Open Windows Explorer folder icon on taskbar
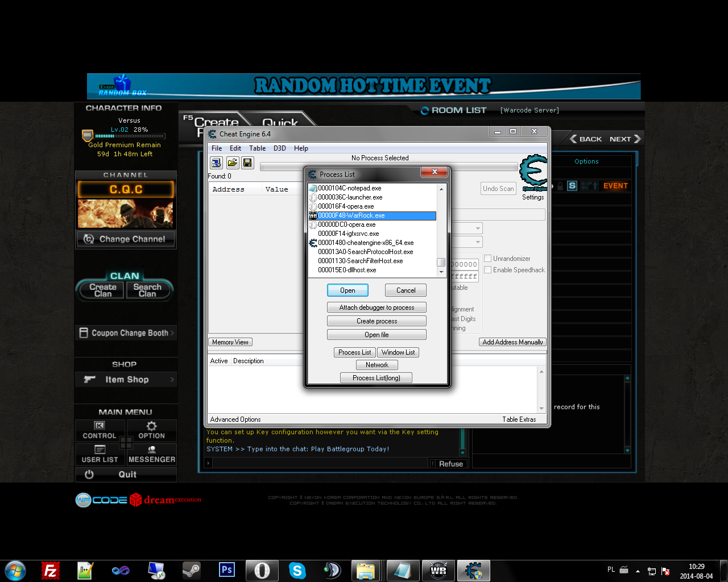Screen dimensions: 728x582 (x=366, y=571)
